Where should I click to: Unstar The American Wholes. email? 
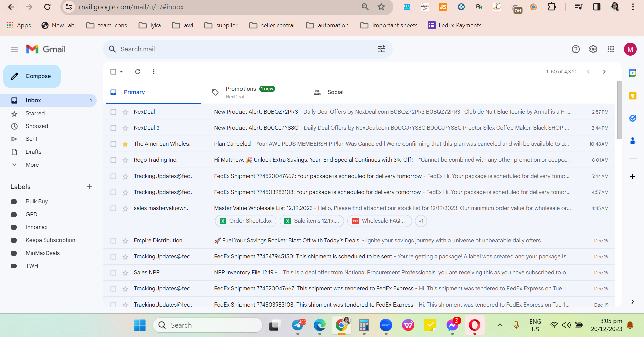(125, 144)
